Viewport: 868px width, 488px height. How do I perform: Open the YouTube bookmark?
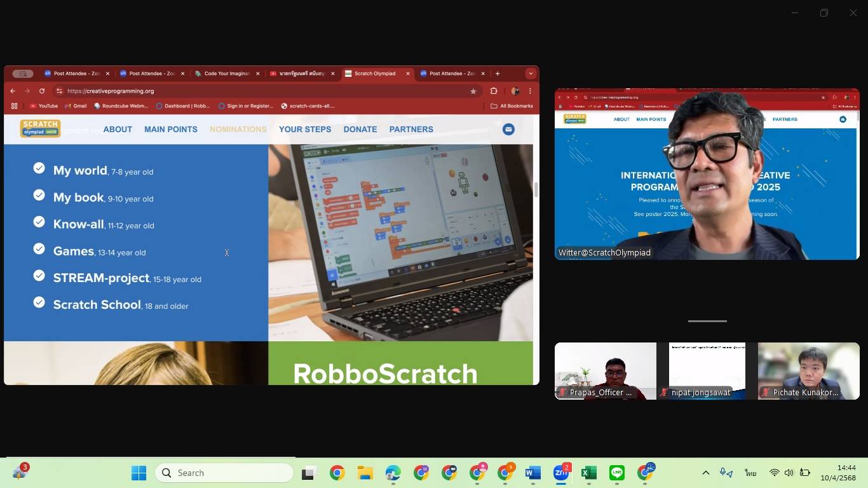tap(44, 106)
